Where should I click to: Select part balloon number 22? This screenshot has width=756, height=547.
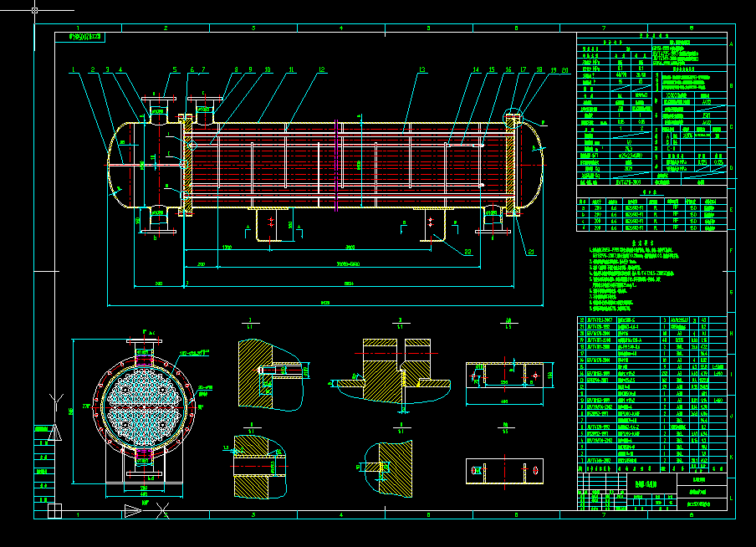[467, 252]
